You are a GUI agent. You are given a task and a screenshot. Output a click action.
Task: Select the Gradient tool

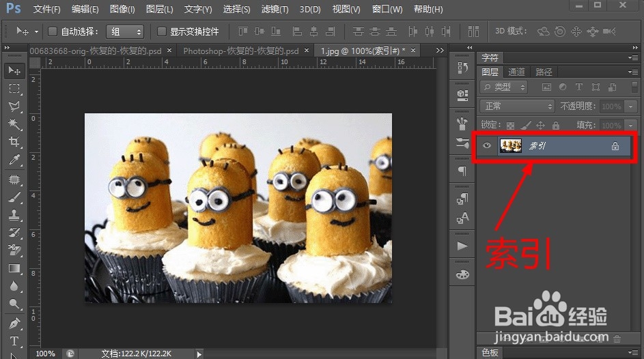(14, 268)
